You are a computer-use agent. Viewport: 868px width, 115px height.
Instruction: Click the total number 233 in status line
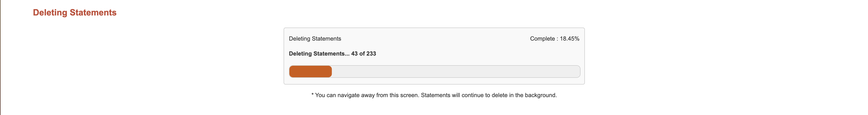point(371,53)
